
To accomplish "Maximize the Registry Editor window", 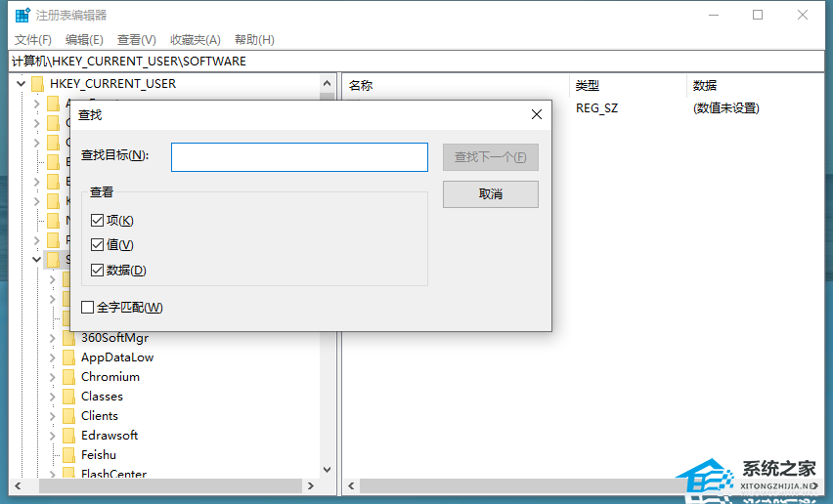I will 758,15.
